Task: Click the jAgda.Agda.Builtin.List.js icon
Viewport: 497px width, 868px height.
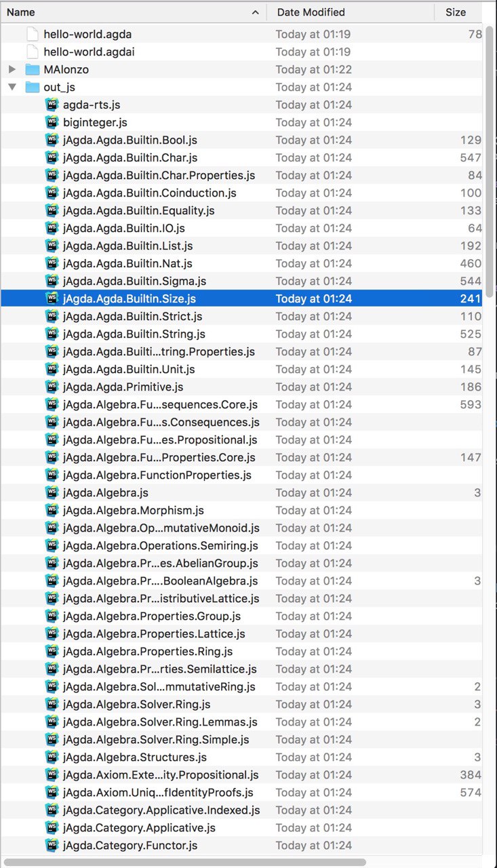Action: (x=52, y=245)
